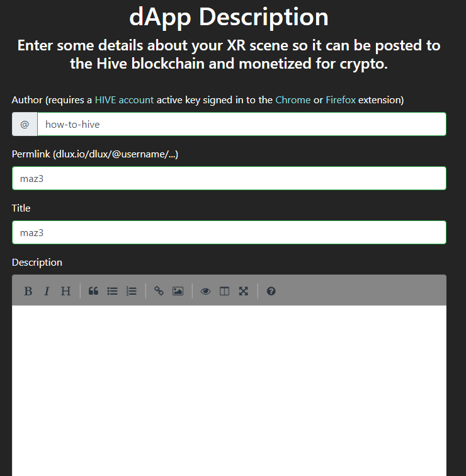The height and width of the screenshot is (476, 466).
Task: Toggle bold formatting in description editor
Action: (28, 291)
